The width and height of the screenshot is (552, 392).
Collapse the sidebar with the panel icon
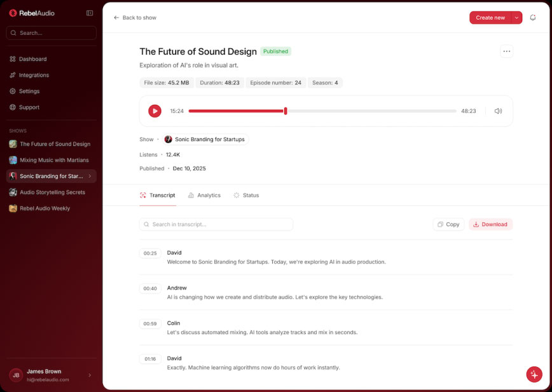pyautogui.click(x=88, y=13)
